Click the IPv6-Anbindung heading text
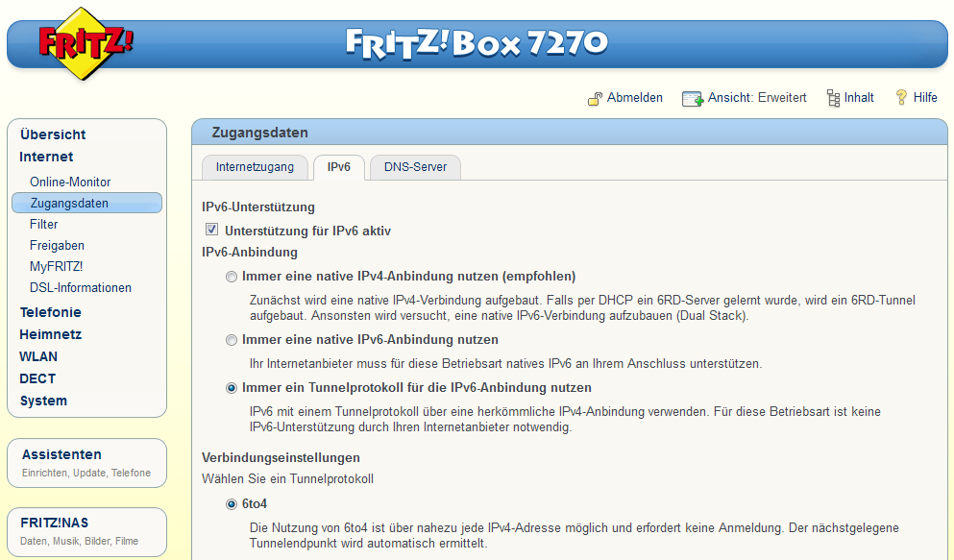The width and height of the screenshot is (954, 560). point(250,253)
